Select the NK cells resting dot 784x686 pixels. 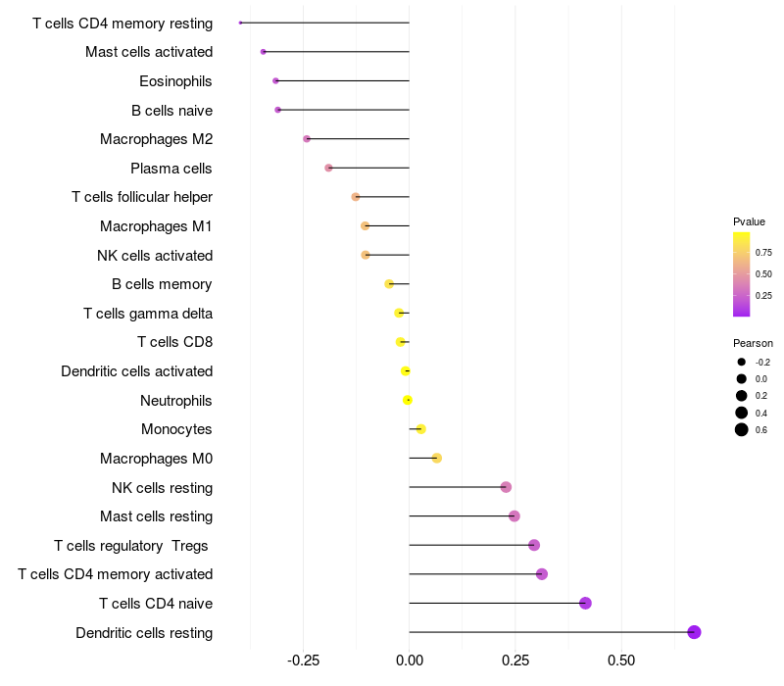pyautogui.click(x=506, y=487)
